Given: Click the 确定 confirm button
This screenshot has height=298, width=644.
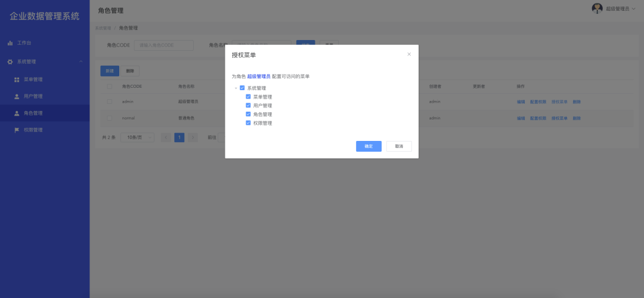Looking at the screenshot, I should (369, 146).
